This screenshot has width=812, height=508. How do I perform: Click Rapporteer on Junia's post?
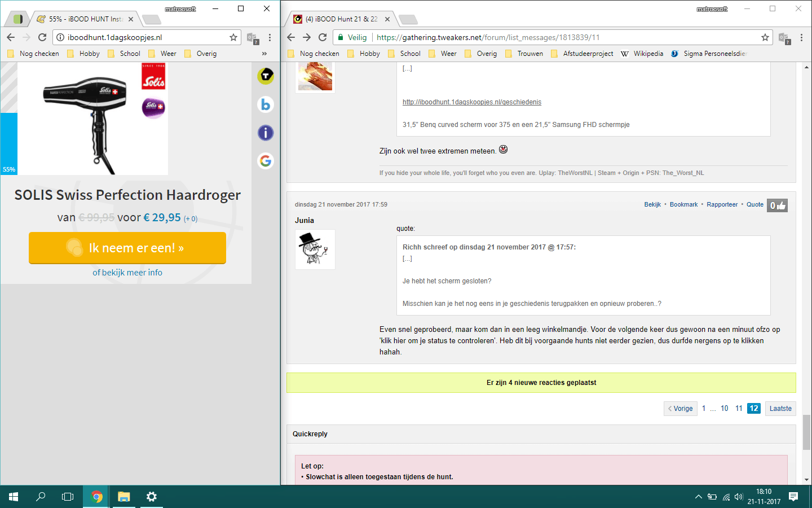pos(722,204)
